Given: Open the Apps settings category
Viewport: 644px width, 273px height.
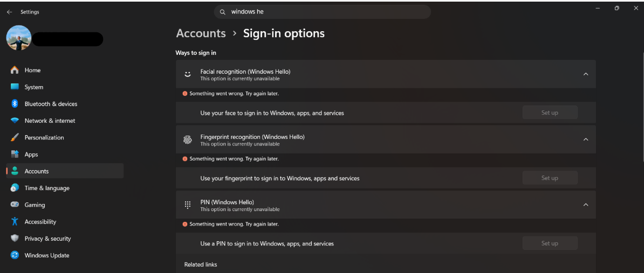Looking at the screenshot, I should [x=65, y=154].
